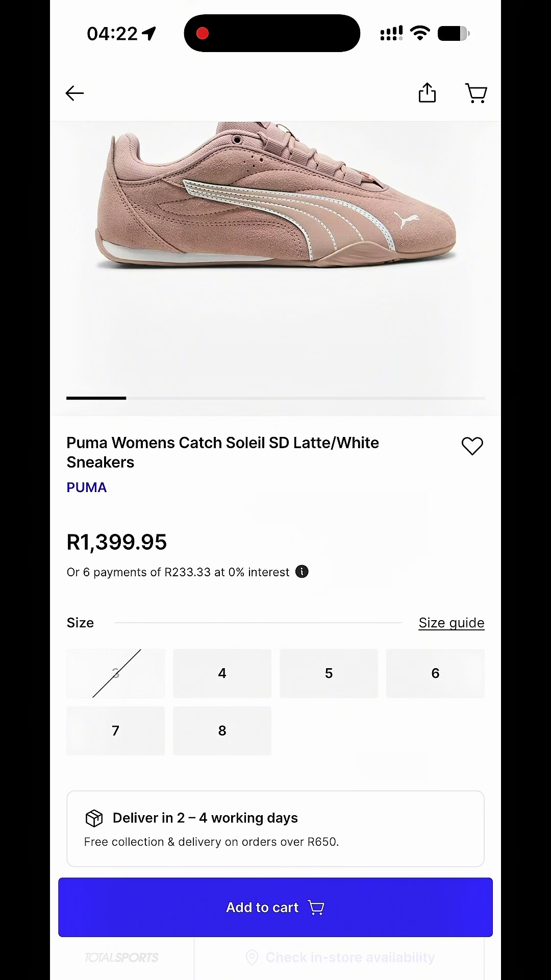The width and height of the screenshot is (551, 980).
Task: Open the shopping cart icon at top
Action: point(476,93)
